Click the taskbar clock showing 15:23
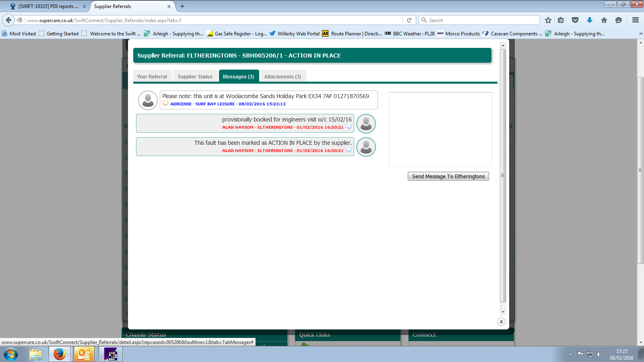 [621, 354]
